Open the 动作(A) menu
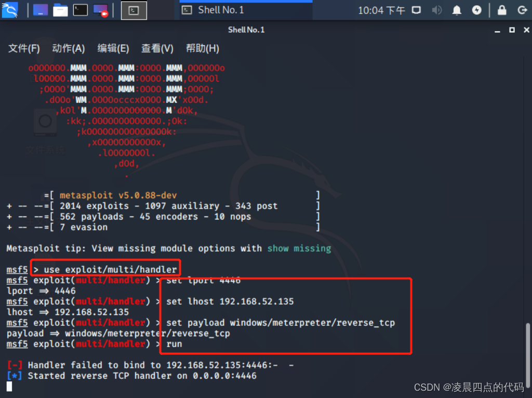 coord(68,48)
